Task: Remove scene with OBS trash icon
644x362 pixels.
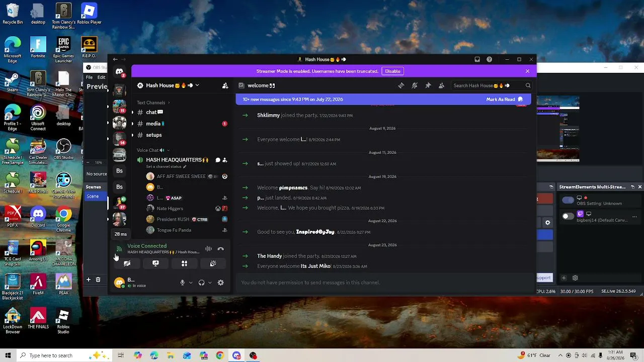Action: (98, 280)
